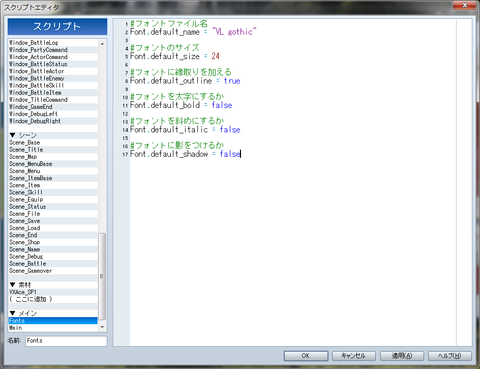Click script list scrollbar down arrow

(102, 327)
